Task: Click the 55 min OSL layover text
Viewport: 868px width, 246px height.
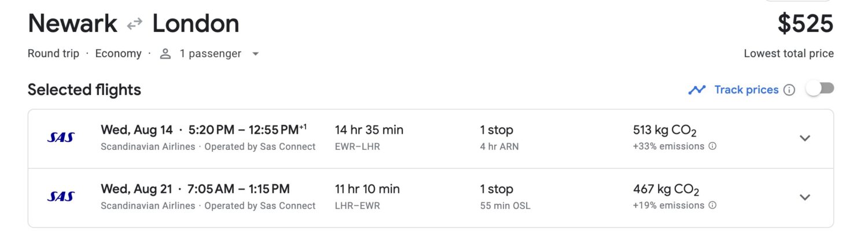Action: pos(505,205)
